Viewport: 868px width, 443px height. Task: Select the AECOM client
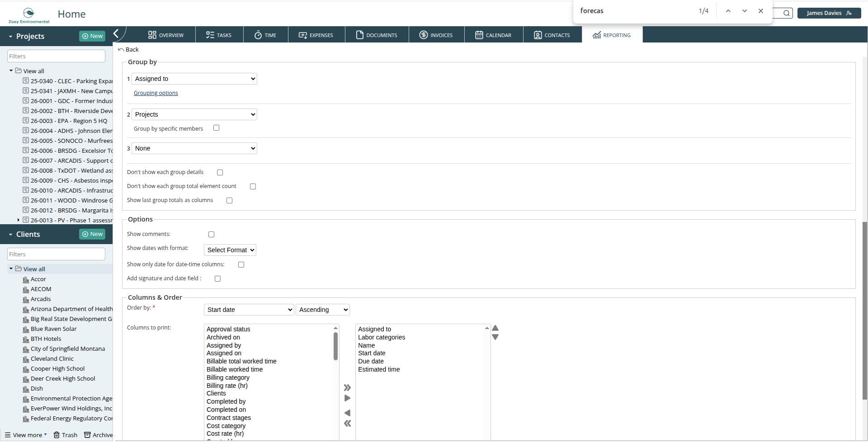[x=41, y=289]
